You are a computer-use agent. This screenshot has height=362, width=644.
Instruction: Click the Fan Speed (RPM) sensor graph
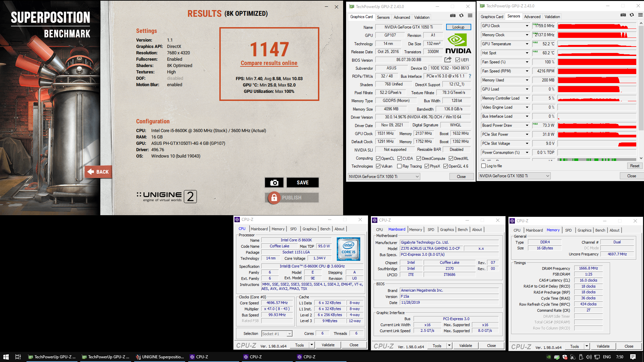tap(597, 71)
